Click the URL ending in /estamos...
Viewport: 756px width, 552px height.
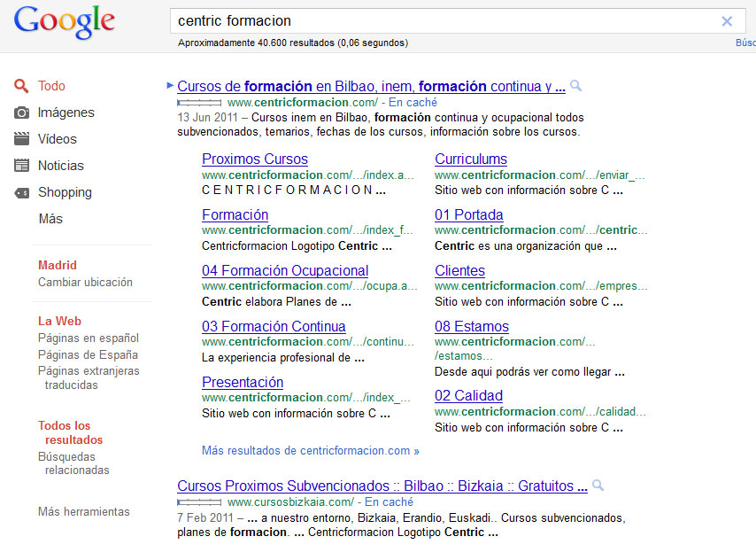click(x=515, y=349)
